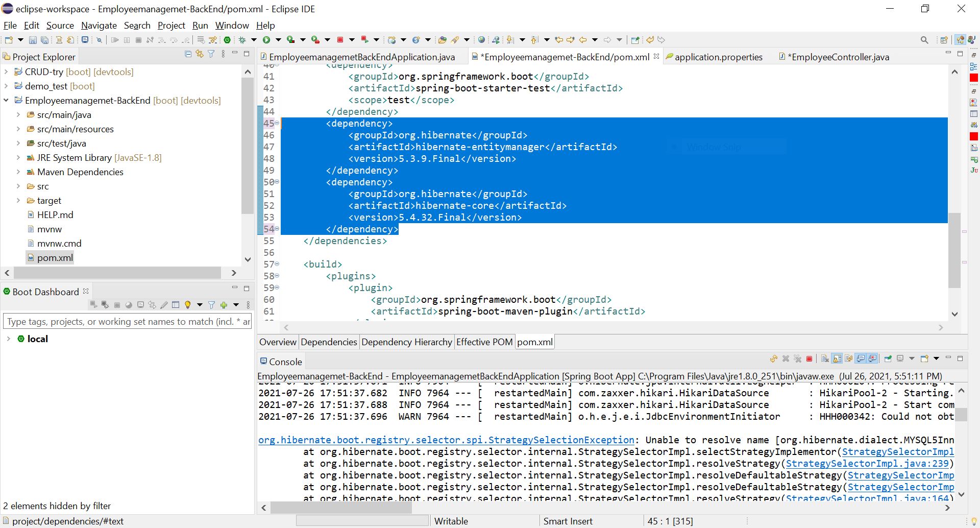Open the Effective POM tab
This screenshot has width=980, height=528.
coord(484,342)
